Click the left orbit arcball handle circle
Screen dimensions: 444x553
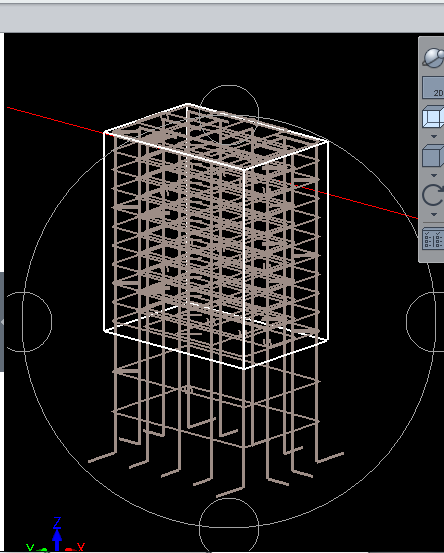pyautogui.click(x=28, y=322)
